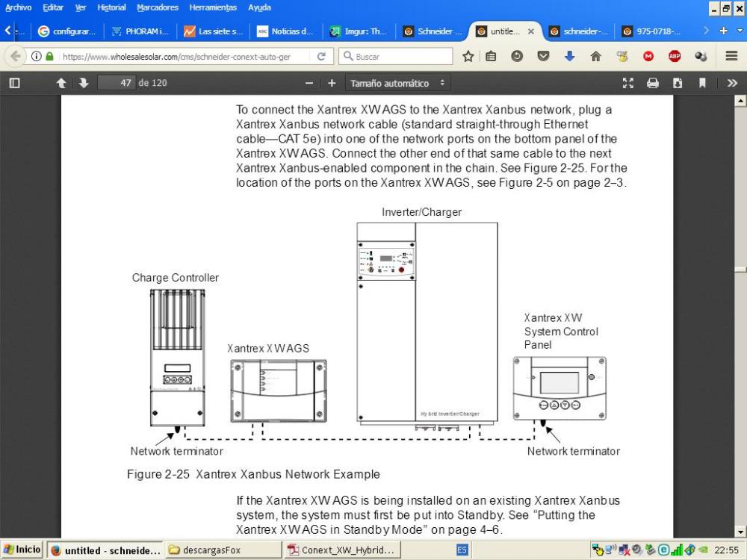The height and width of the screenshot is (560, 747).
Task: Switch to the 'configurar...' Google tab
Action: 67,31
